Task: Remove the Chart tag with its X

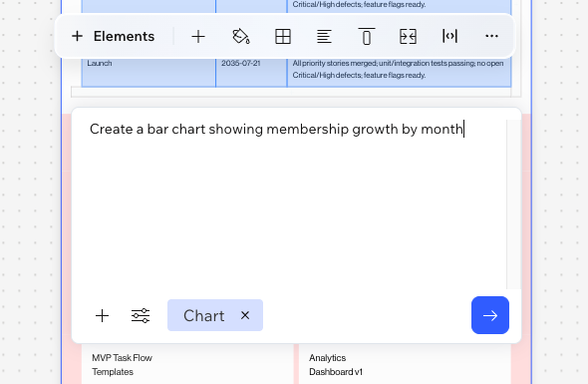Action: 245,315
